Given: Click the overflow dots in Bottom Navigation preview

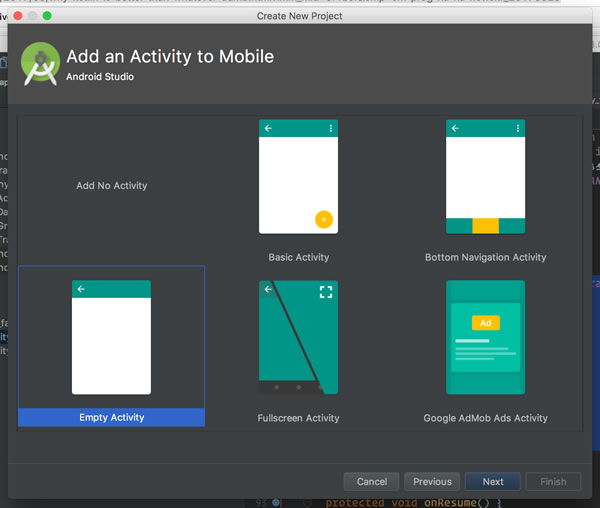Looking at the screenshot, I should point(518,128).
